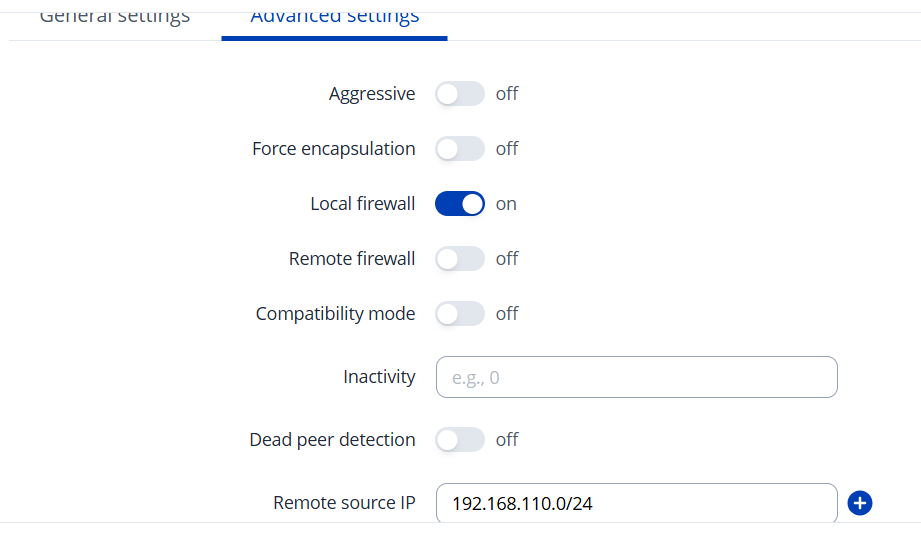Turn on Force encapsulation switch
921x550 pixels.
click(x=459, y=149)
